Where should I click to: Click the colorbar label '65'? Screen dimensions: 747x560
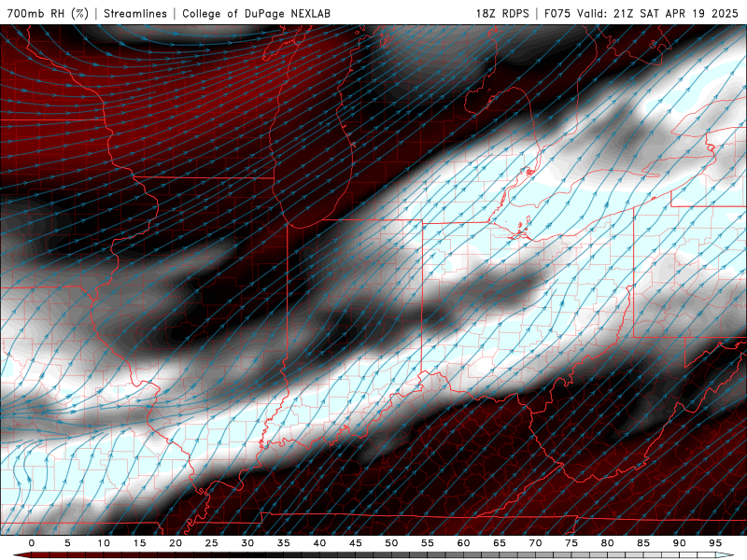pos(500,543)
